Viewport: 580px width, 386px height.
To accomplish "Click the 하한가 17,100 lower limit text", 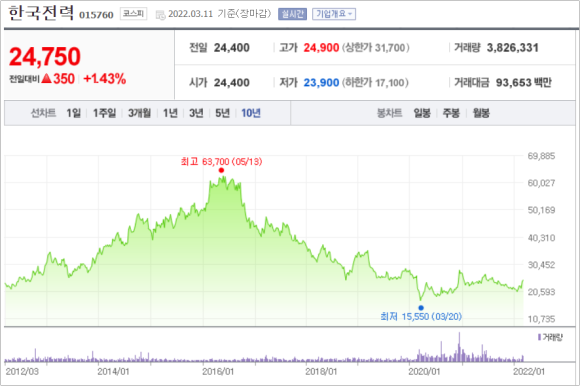I will [375, 82].
